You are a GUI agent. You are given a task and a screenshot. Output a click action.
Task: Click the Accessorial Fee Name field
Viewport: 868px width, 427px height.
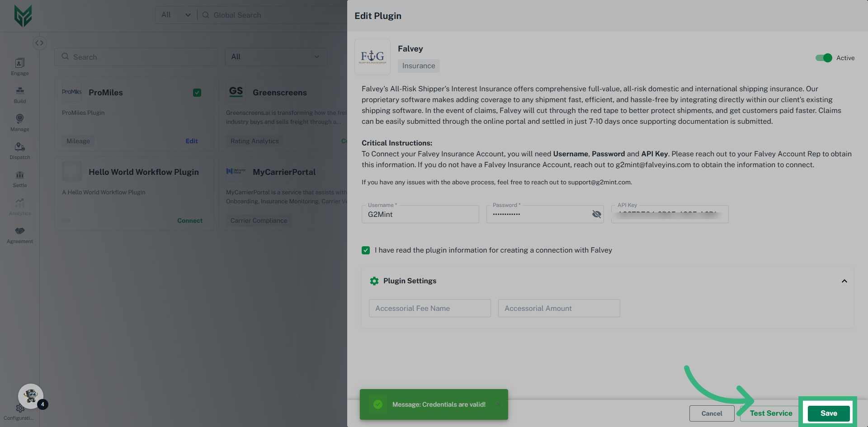(429, 308)
